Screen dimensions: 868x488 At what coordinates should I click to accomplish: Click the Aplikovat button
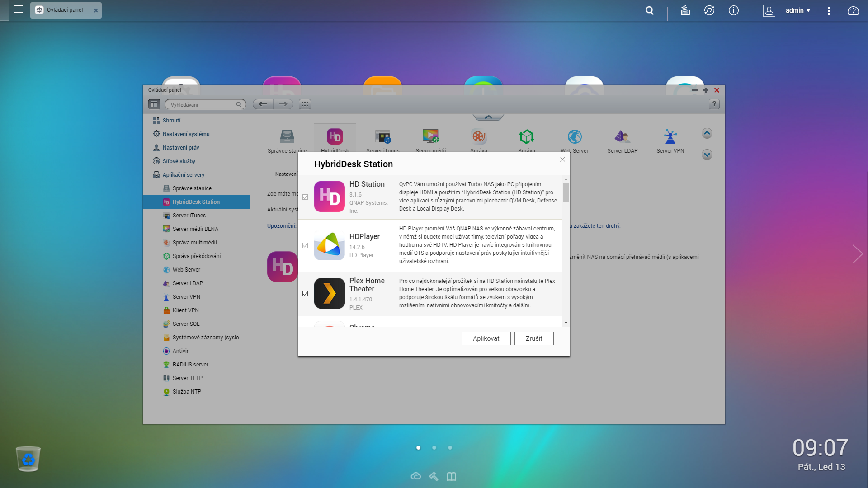[486, 338]
